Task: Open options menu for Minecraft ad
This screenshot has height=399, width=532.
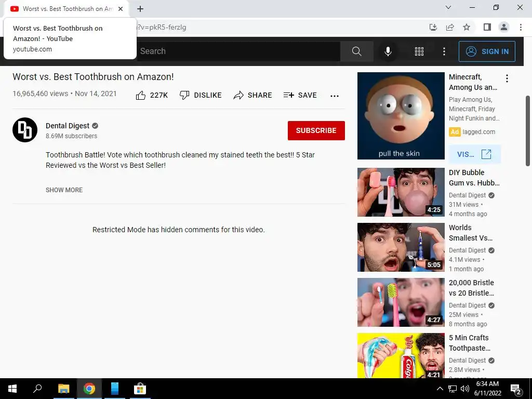Action: 507,79
